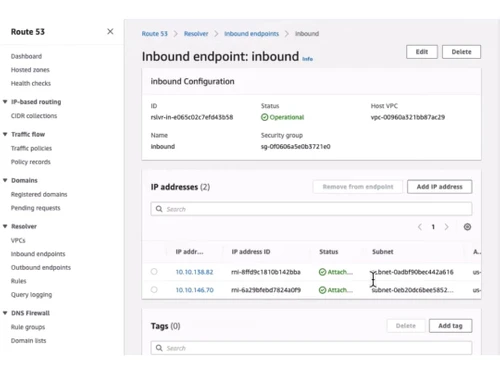
Task: Open the Info link beside the title
Action: point(307,59)
